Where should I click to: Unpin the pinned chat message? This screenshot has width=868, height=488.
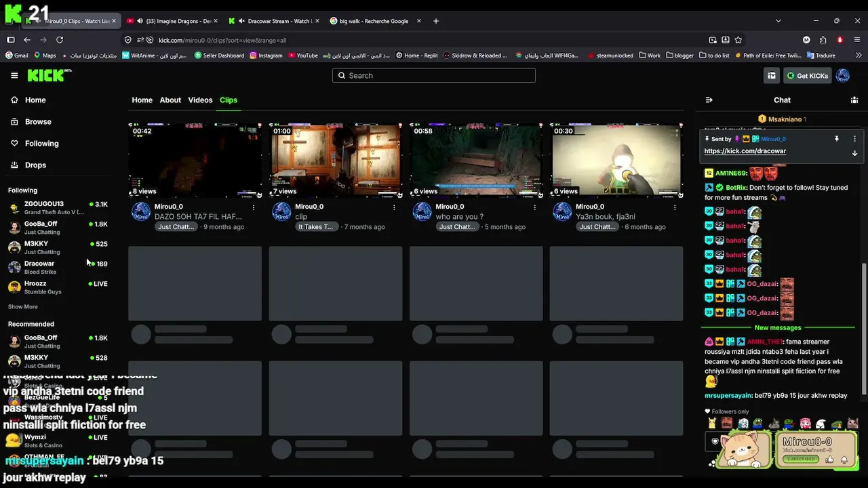click(x=837, y=138)
